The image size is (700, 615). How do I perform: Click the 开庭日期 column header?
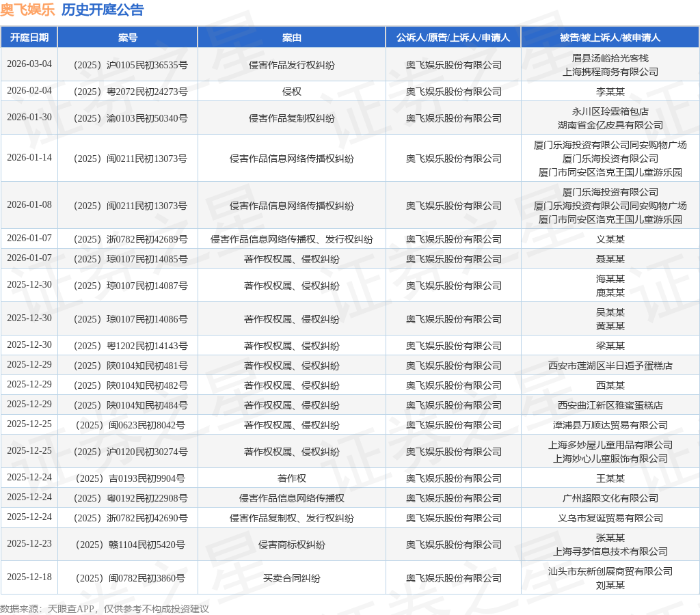[x=29, y=38]
